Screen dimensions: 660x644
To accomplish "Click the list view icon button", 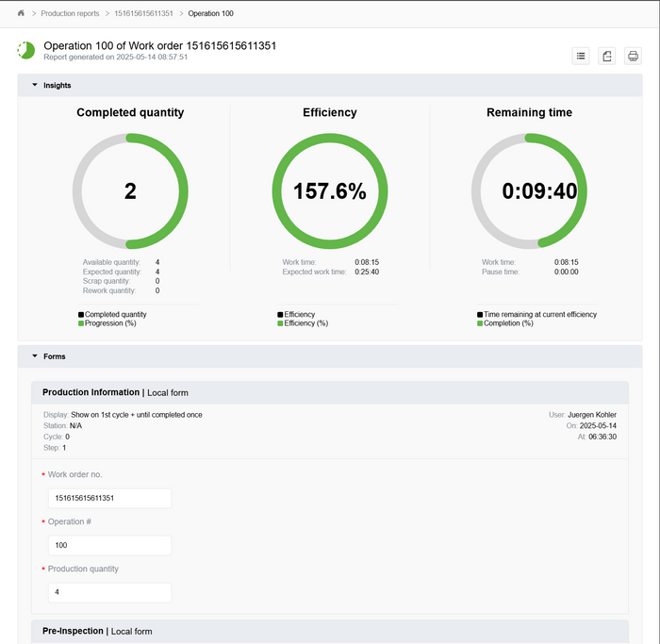I will tap(581, 57).
